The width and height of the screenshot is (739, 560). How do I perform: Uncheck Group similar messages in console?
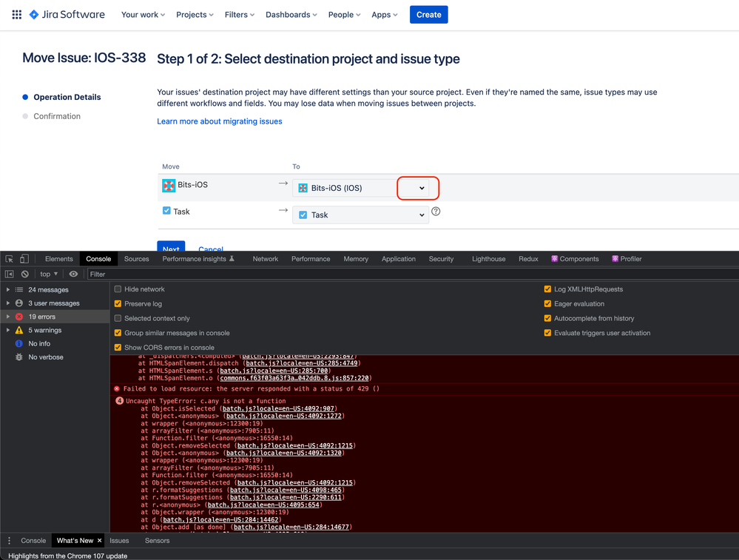click(x=118, y=333)
